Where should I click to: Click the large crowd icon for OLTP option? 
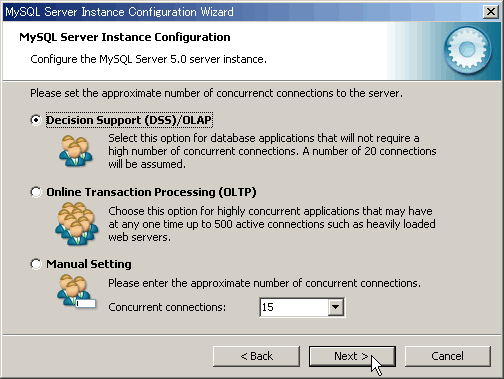click(x=76, y=224)
